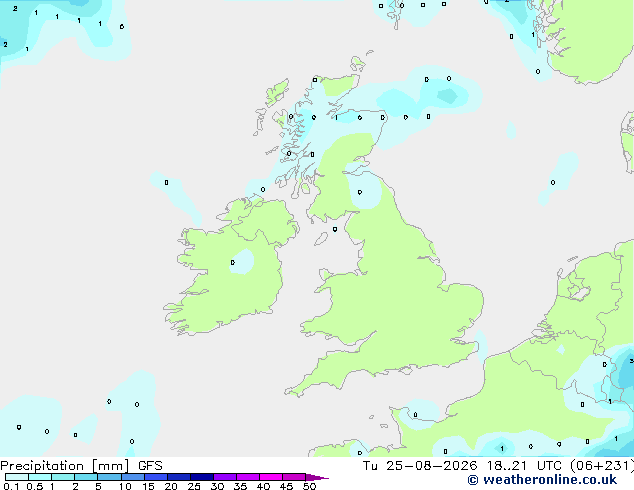This screenshot has height=490, width=634.
Task: Pick the 10–15 mm legend color swatch
Action: 133,477
